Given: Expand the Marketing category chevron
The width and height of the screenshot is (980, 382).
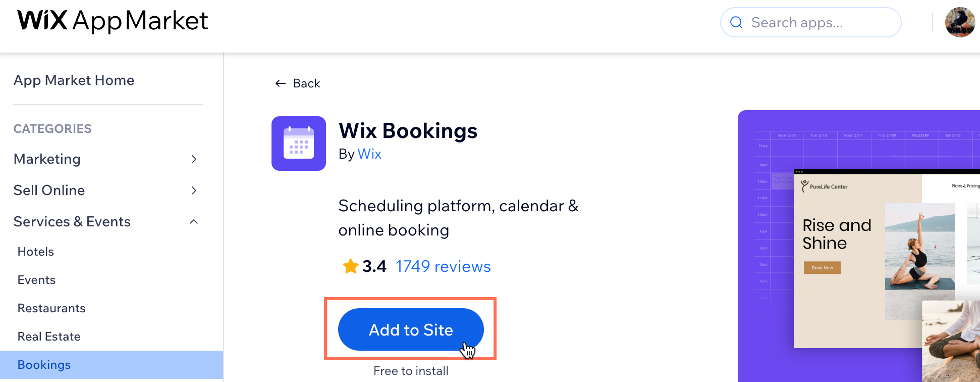Looking at the screenshot, I should click(194, 159).
